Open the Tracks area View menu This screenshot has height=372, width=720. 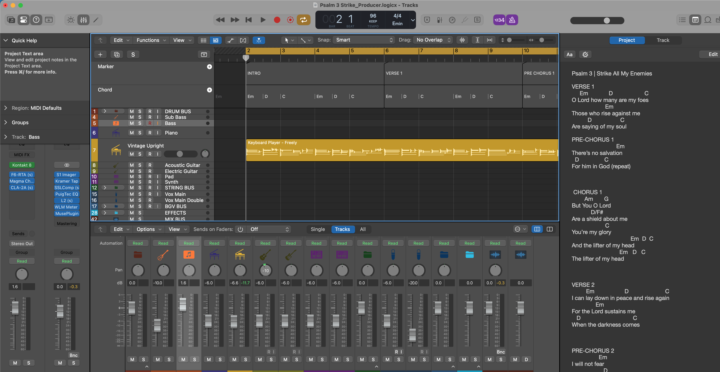182,40
